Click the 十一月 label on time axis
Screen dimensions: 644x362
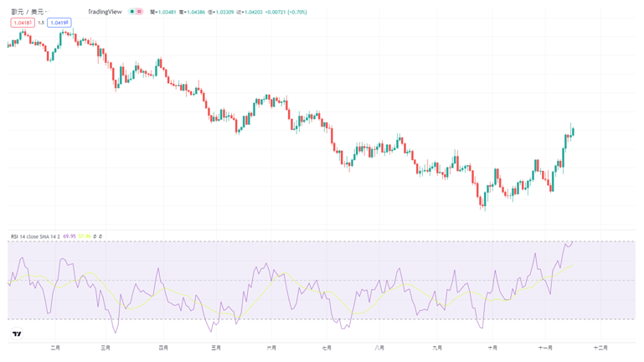[x=545, y=347]
